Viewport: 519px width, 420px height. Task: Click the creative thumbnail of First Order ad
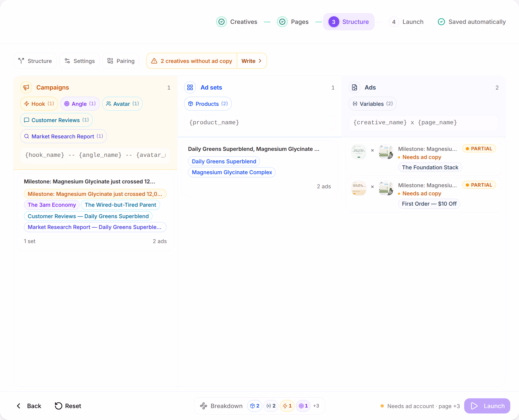[359, 188]
